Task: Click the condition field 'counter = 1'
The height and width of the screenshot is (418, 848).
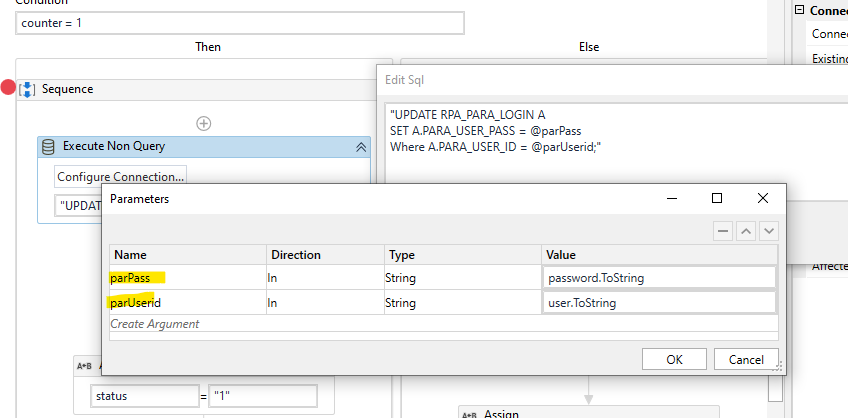Action: point(240,23)
